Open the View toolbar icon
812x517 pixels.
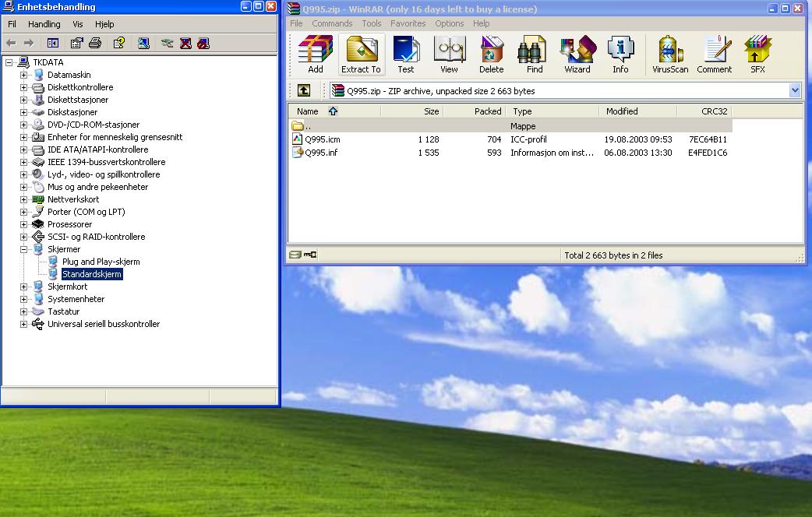(449, 55)
